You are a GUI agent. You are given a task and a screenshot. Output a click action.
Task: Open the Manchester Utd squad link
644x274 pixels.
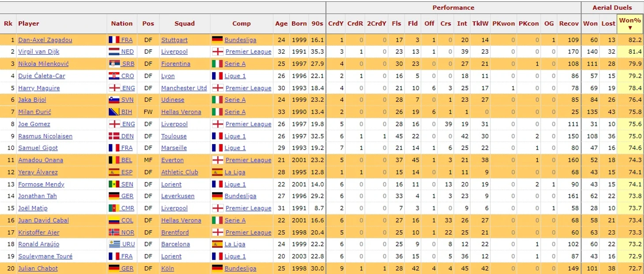184,88
